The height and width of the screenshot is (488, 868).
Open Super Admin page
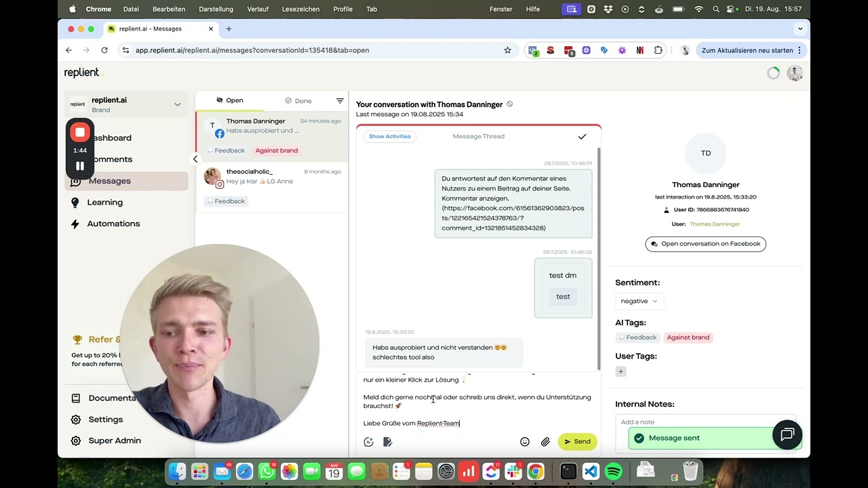tap(115, 441)
